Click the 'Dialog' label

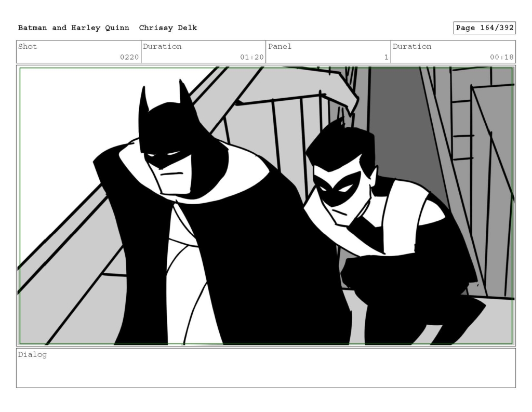tap(32, 355)
